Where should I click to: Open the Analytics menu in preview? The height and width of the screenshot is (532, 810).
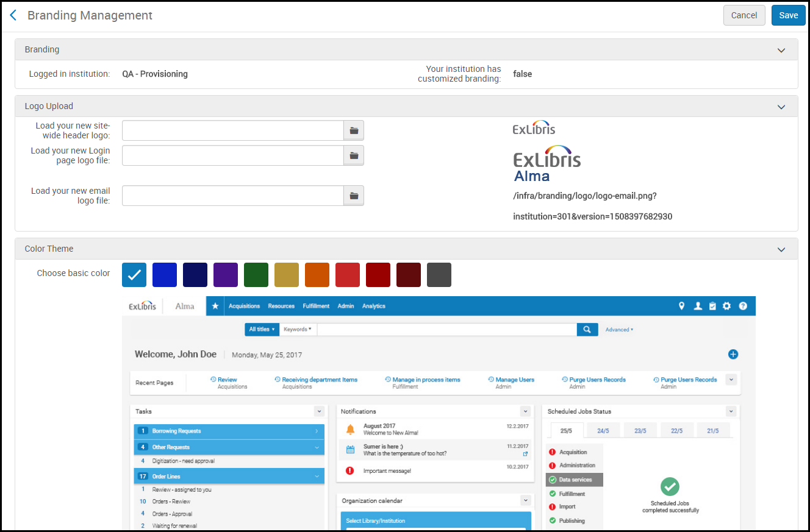pyautogui.click(x=374, y=306)
